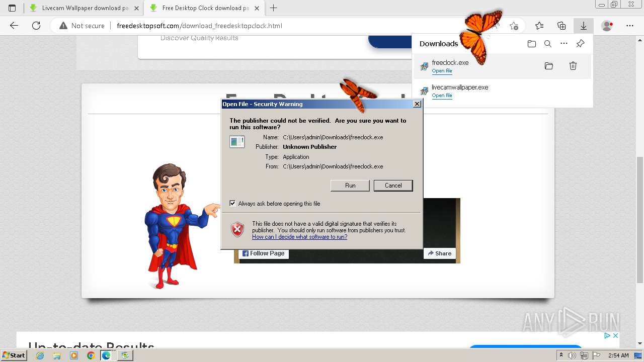Launch Google Chrome from taskbar

[91, 355]
